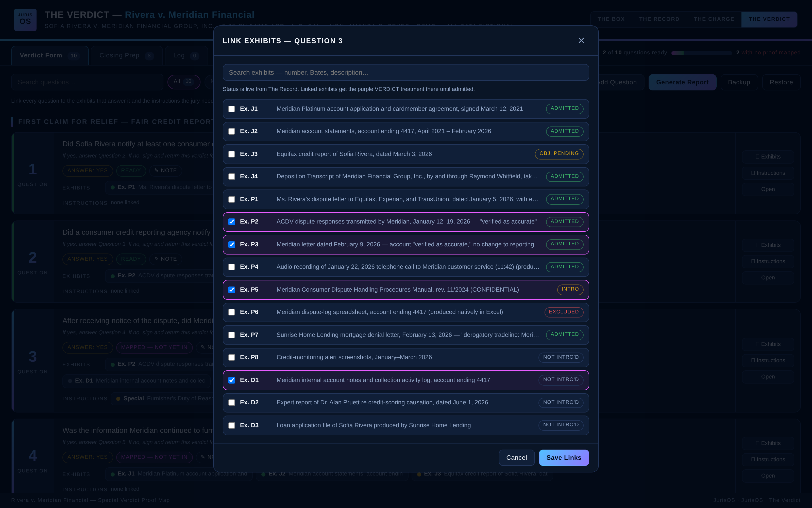Select the Ex. J4 deposition transcript checkbox
812x508 pixels.
(231, 177)
